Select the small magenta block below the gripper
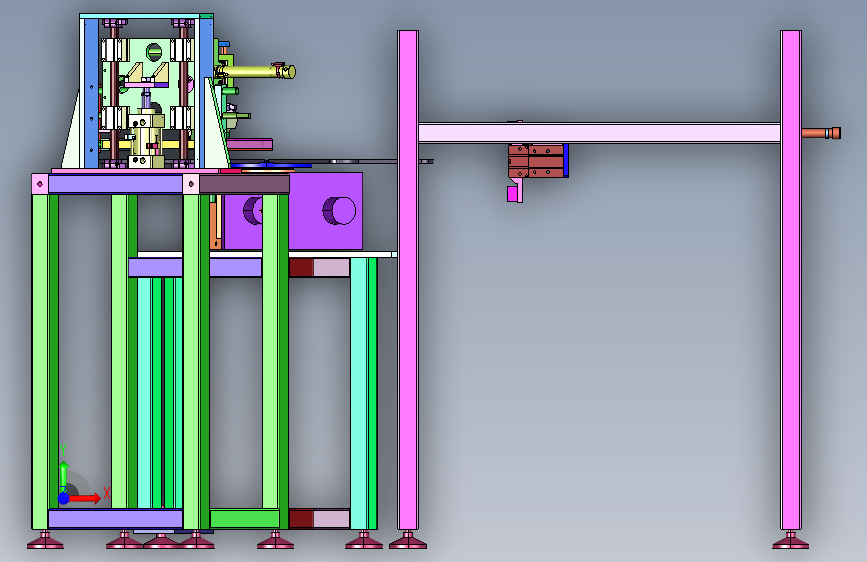This screenshot has height=562, width=867. (x=513, y=194)
